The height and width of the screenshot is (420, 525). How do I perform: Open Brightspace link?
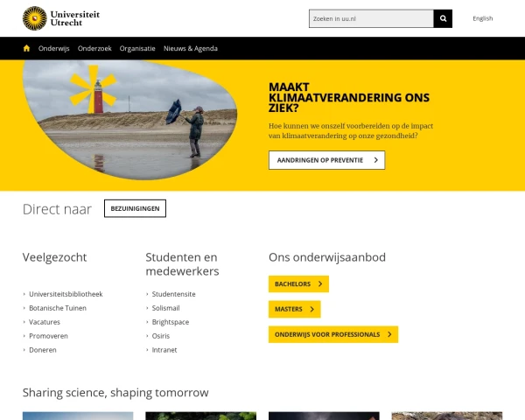point(171,322)
